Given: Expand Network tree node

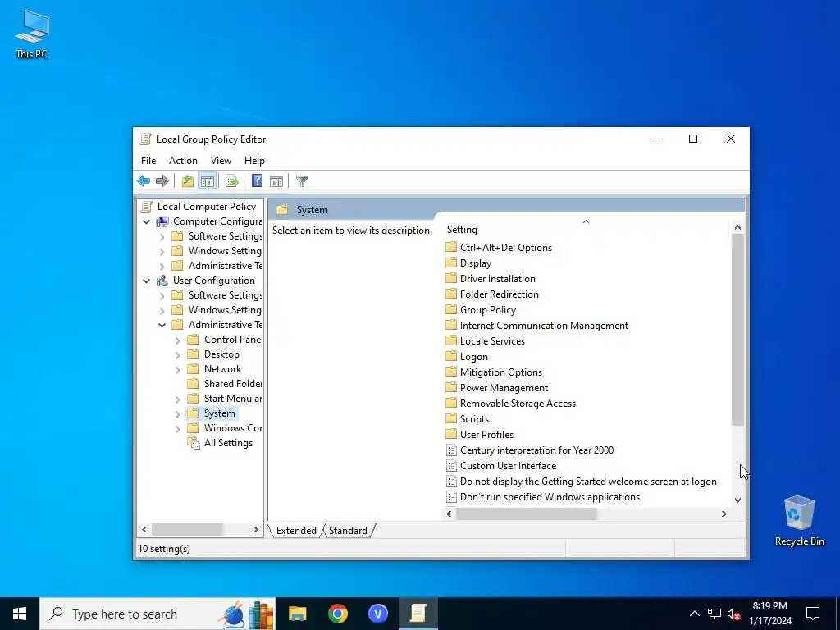Looking at the screenshot, I should (177, 369).
